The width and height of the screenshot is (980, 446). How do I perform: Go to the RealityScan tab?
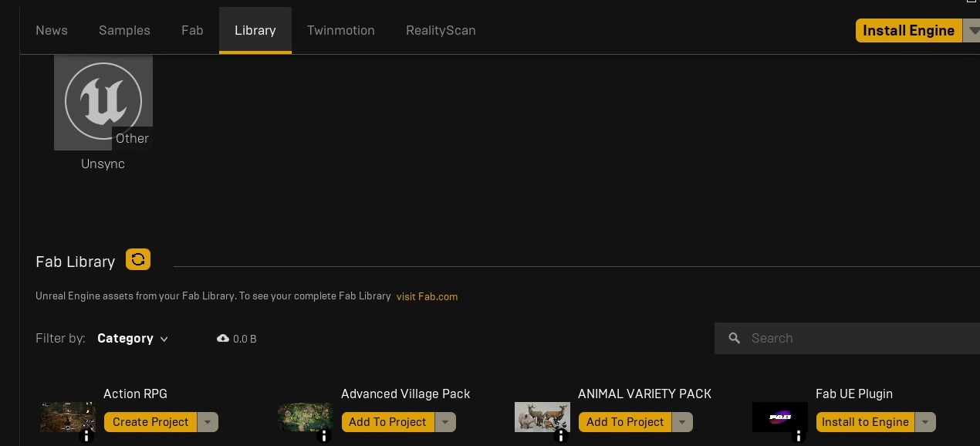[441, 31]
